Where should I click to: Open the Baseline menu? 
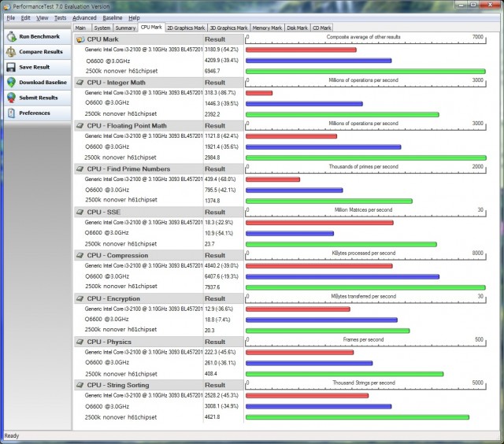(x=113, y=17)
